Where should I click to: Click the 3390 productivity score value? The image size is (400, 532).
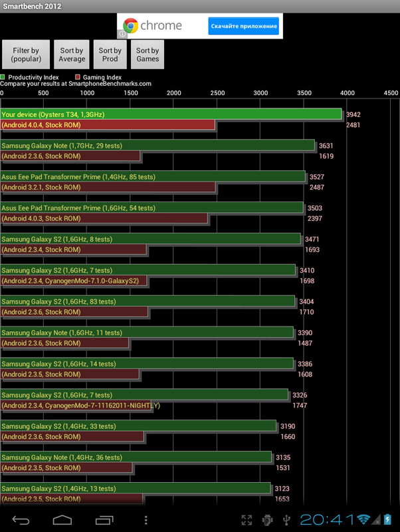click(305, 333)
